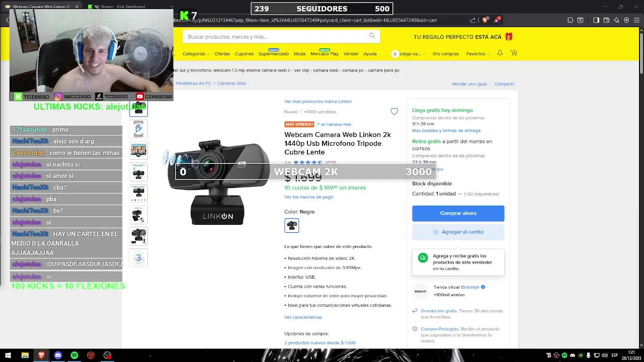
Task: Open the Cantidad: 1 unidad dropdown
Action: coord(437,194)
